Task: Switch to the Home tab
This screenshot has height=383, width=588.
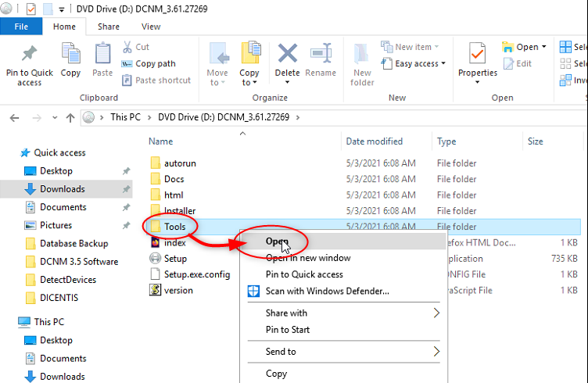Action: [64, 27]
